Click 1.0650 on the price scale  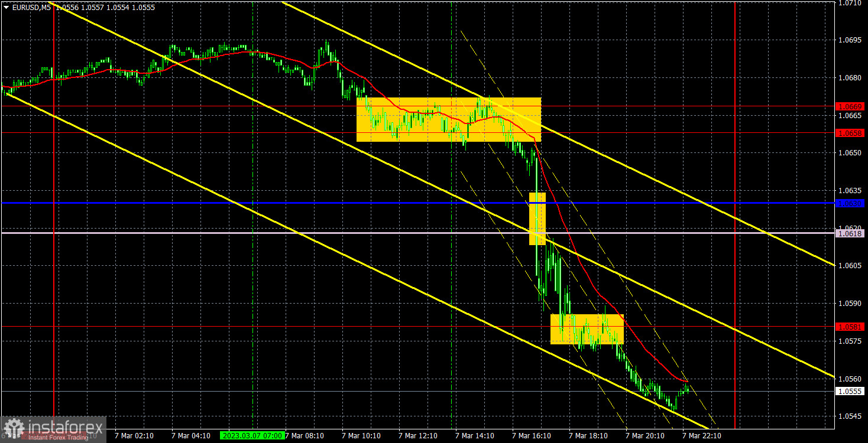coord(850,153)
